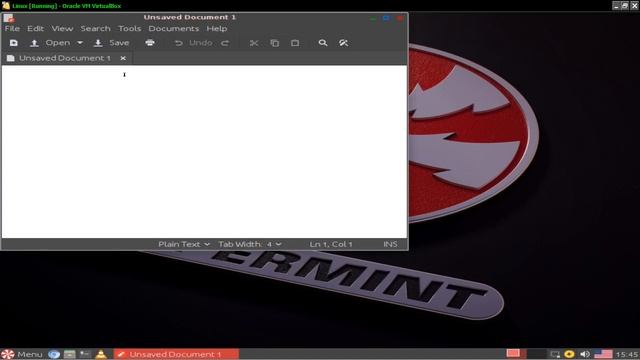The width and height of the screenshot is (640, 360).
Task: Click the volume speaker tray icon
Action: [x=584, y=354]
